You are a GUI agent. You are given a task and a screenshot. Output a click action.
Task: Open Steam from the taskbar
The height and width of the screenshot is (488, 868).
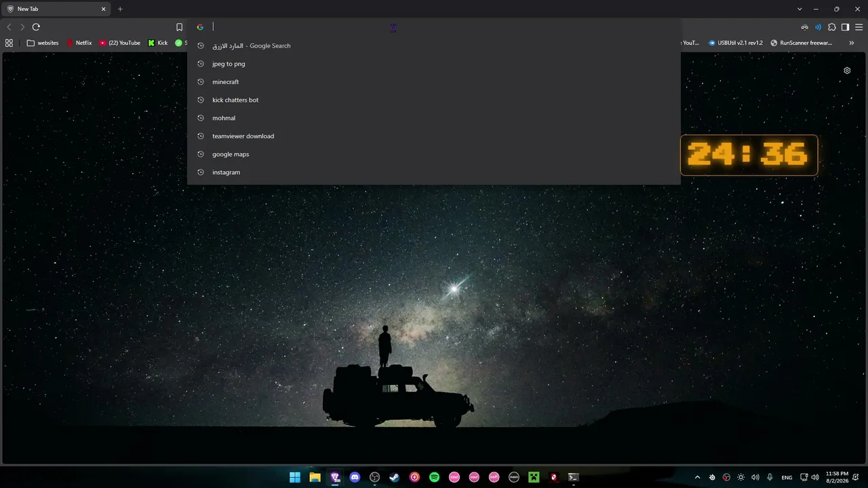click(x=394, y=477)
